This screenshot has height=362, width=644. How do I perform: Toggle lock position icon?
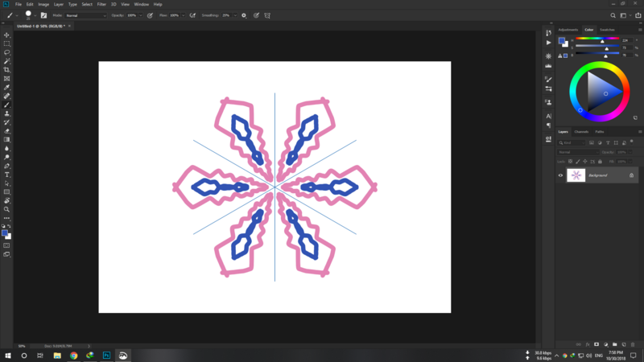point(585,162)
